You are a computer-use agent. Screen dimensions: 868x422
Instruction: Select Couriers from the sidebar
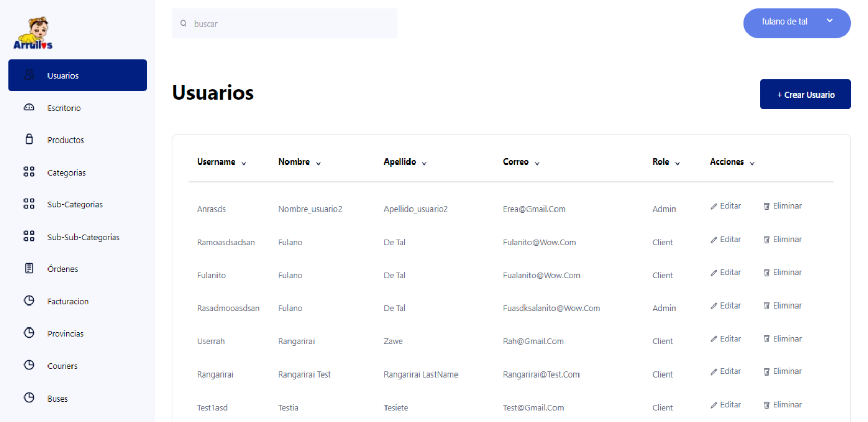pos(62,366)
